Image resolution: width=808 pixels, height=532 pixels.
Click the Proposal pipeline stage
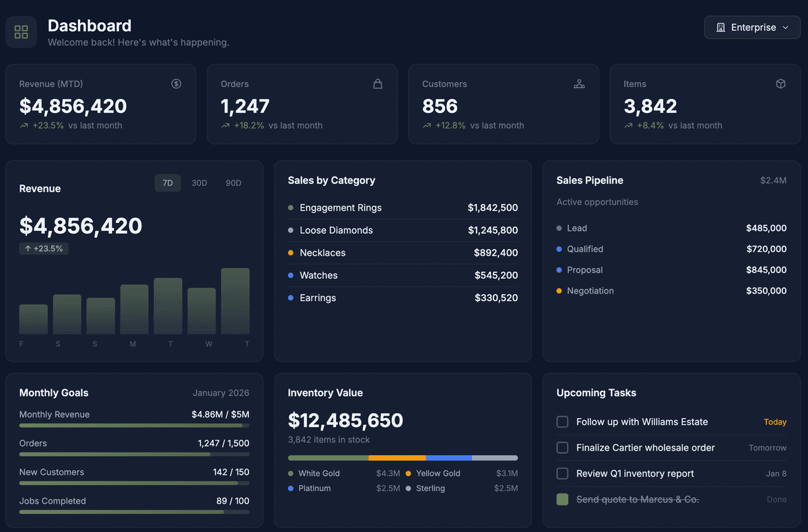[671, 270]
